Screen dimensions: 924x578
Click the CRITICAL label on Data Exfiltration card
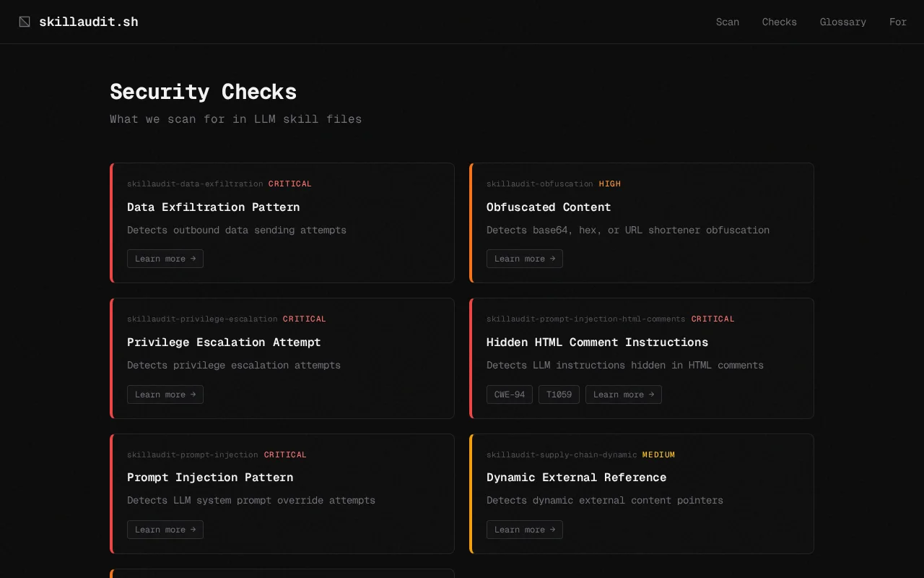(x=290, y=184)
